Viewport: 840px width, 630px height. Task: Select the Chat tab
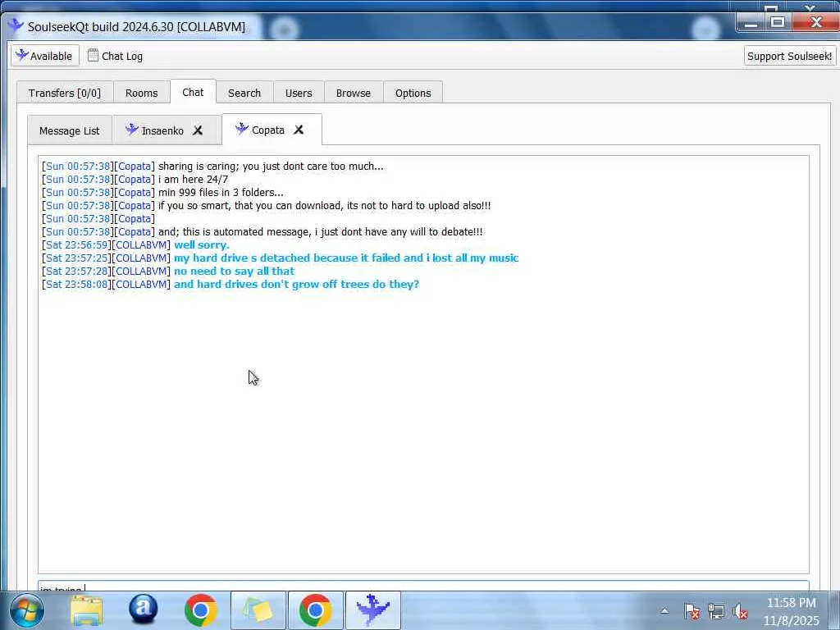[x=193, y=92]
